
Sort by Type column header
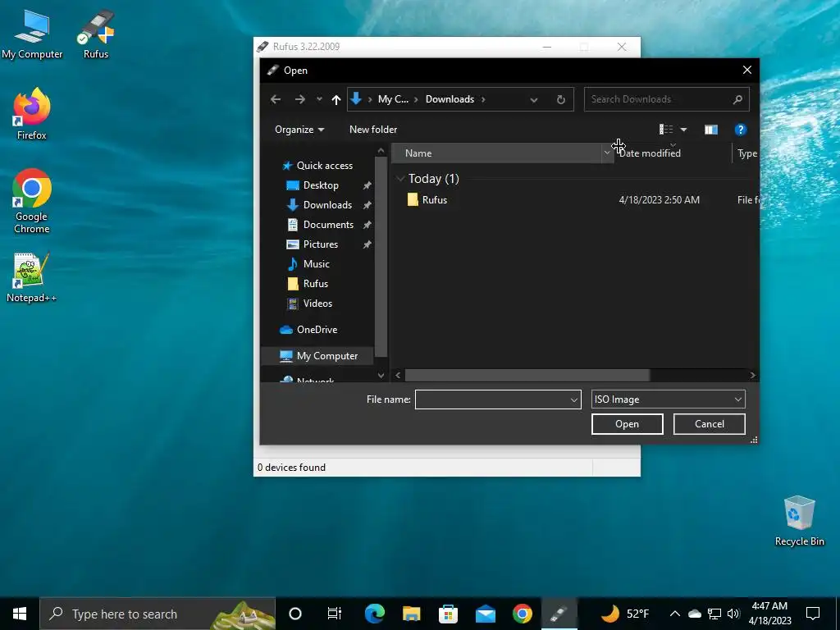pyautogui.click(x=746, y=153)
